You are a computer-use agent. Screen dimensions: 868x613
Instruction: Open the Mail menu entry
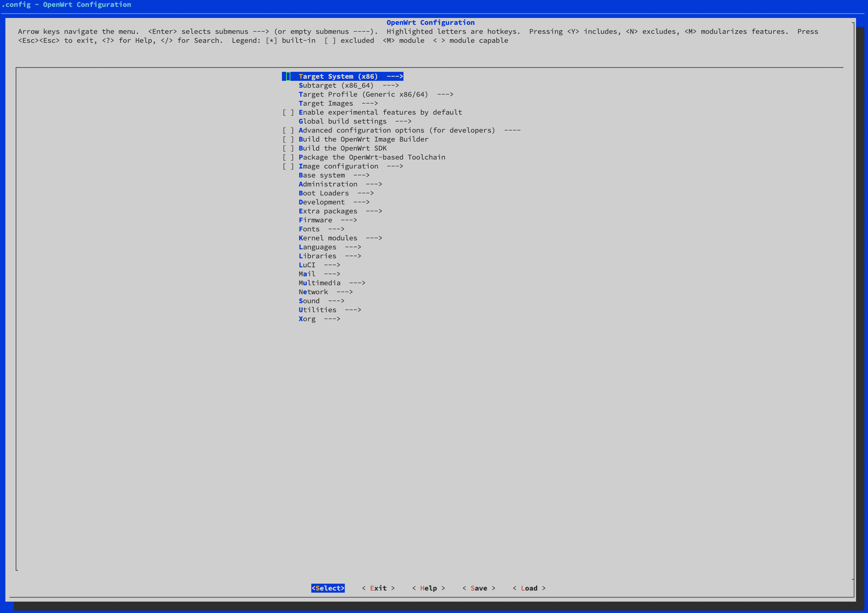(319, 274)
